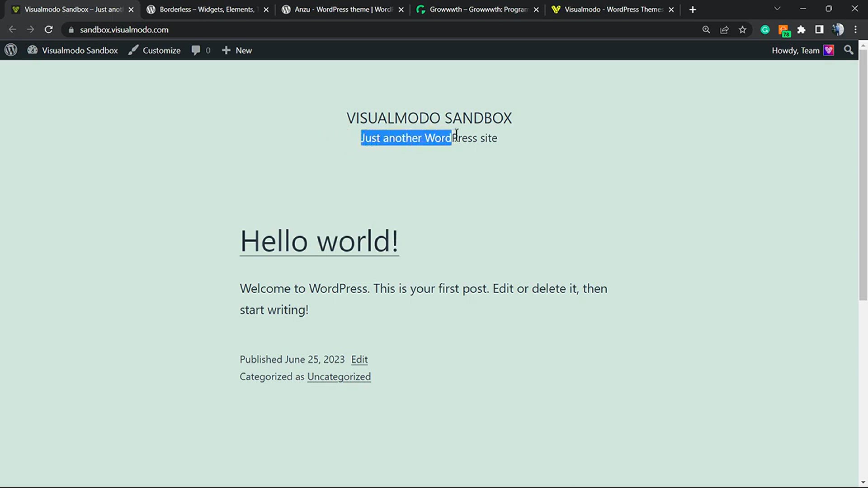
Task: Open the orange extension with 78 badge
Action: click(784, 30)
